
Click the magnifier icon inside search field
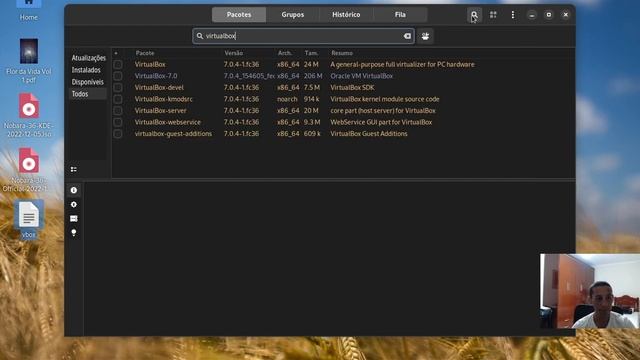[x=200, y=36]
